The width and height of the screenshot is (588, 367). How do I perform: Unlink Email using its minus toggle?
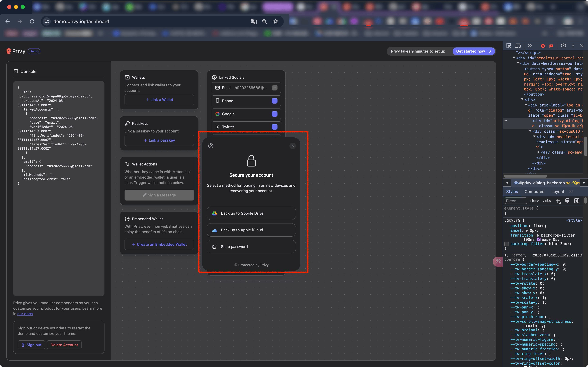(x=275, y=88)
